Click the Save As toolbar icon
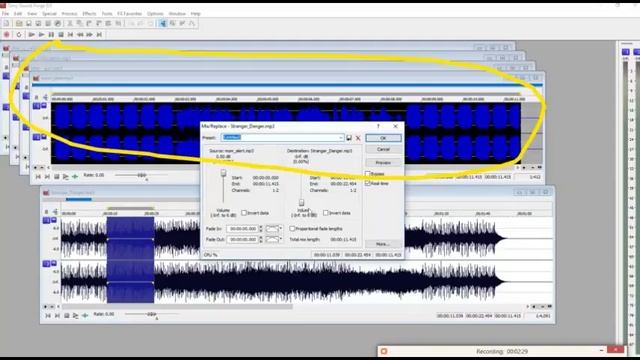The image size is (640, 360). coord(38,24)
